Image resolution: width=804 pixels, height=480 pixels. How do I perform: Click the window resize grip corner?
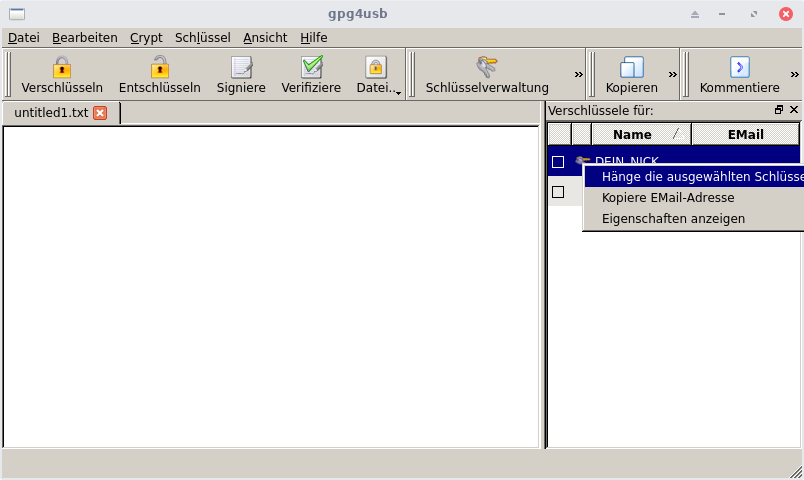click(x=796, y=472)
